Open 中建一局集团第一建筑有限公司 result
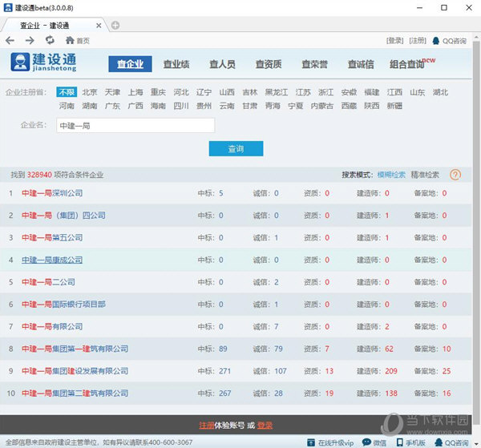Viewport: 481px width, 448px height. click(75, 349)
